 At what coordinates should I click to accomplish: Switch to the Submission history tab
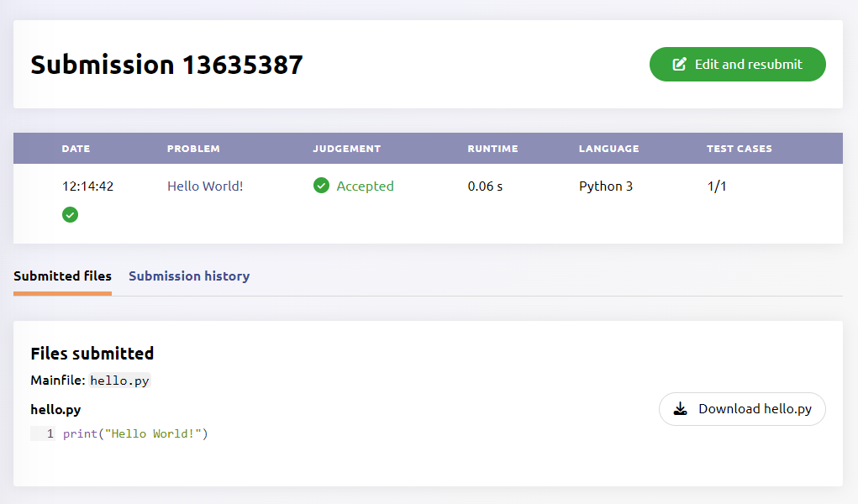189,276
